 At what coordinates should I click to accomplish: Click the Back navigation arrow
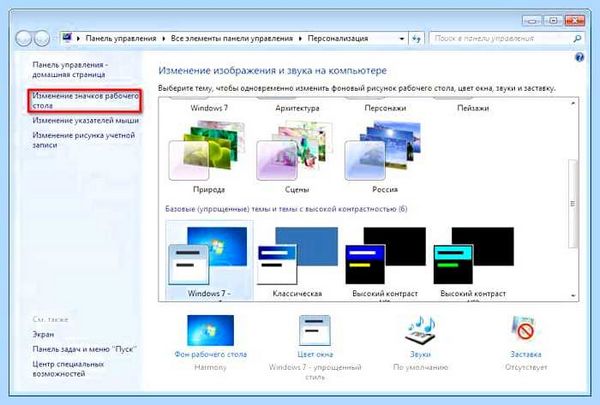tap(24, 38)
